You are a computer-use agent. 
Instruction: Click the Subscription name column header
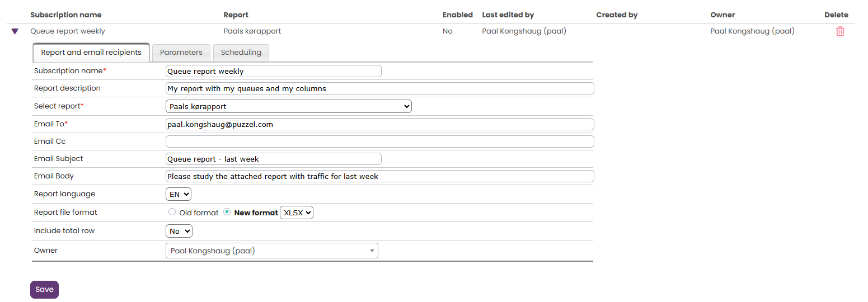pos(66,15)
